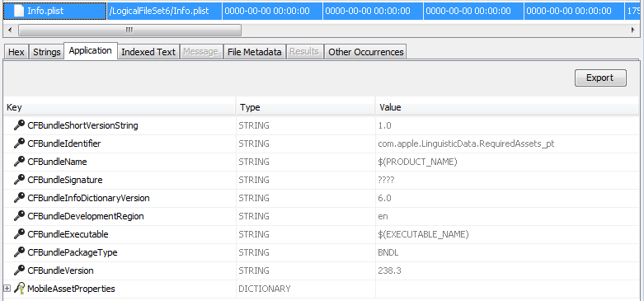Sort by the Value column header
This screenshot has width=644, height=301.
point(508,107)
